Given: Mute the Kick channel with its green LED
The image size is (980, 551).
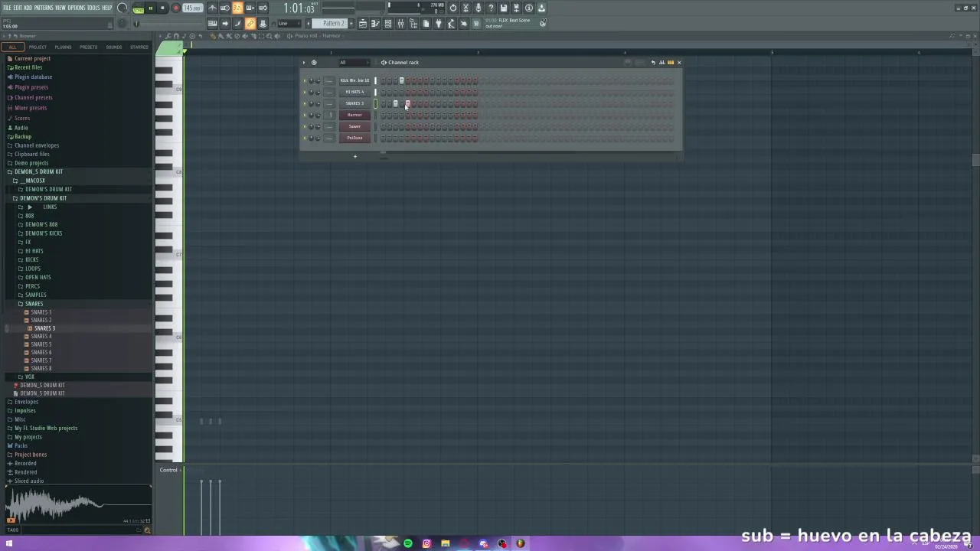Looking at the screenshot, I should [x=304, y=80].
